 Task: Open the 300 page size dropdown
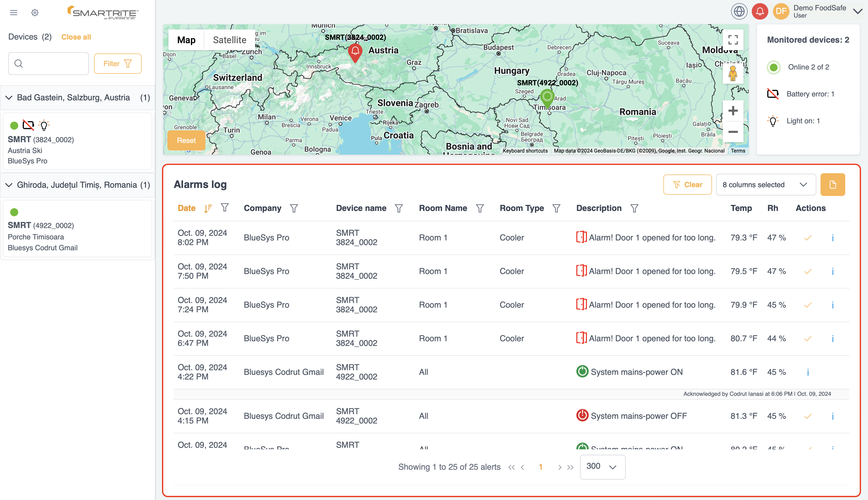602,467
